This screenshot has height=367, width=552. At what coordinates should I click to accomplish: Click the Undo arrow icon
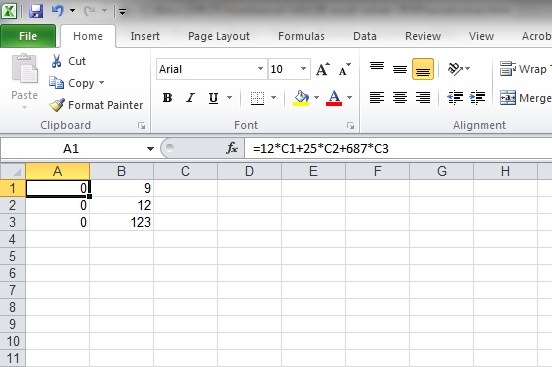[57, 11]
